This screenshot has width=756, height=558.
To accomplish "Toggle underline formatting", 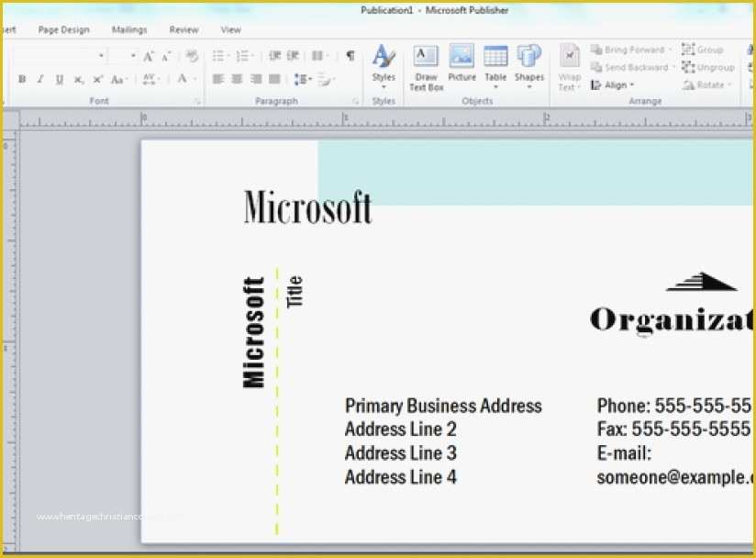I will click(x=60, y=79).
